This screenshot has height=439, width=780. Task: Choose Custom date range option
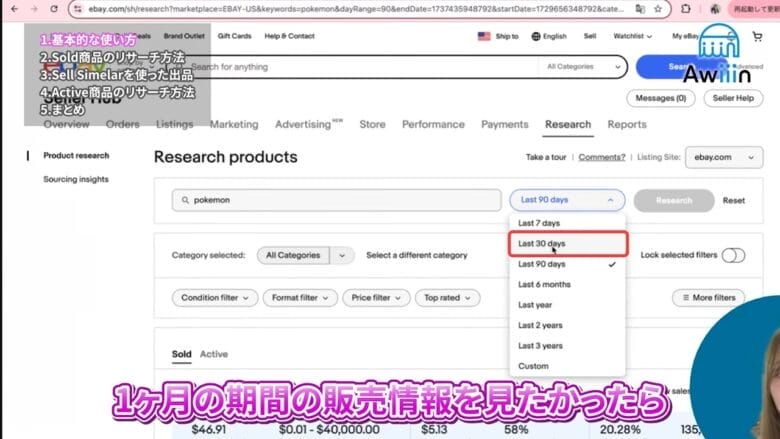567,366
